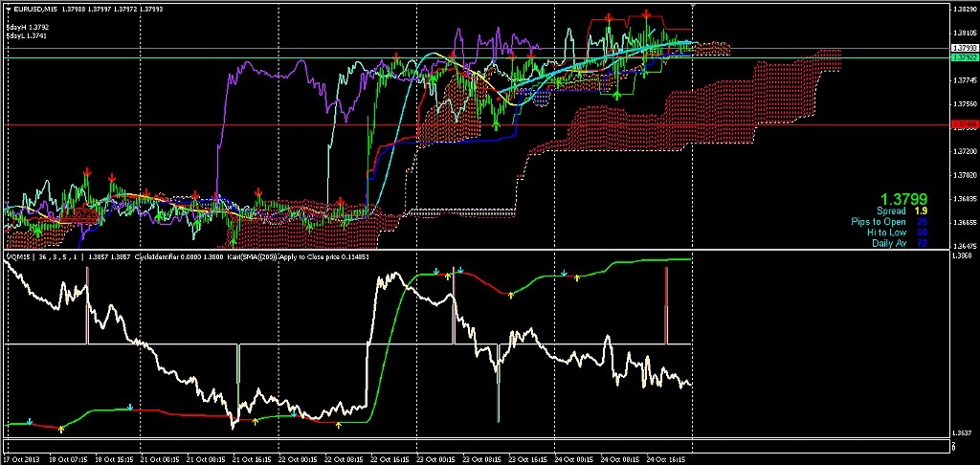Click the 17 Oct 2013 date label
980x465 pixels.
pos(19,459)
